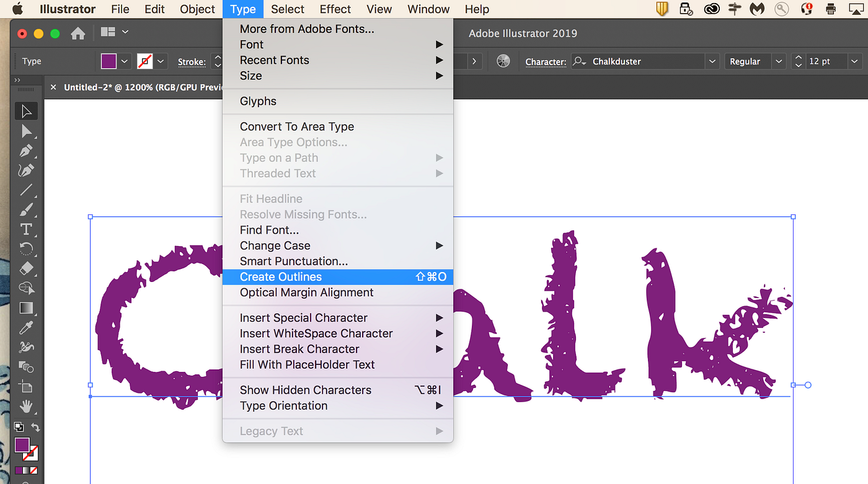Choose Fill With PlaceHolder Text
The image size is (868, 484).
(338, 365)
